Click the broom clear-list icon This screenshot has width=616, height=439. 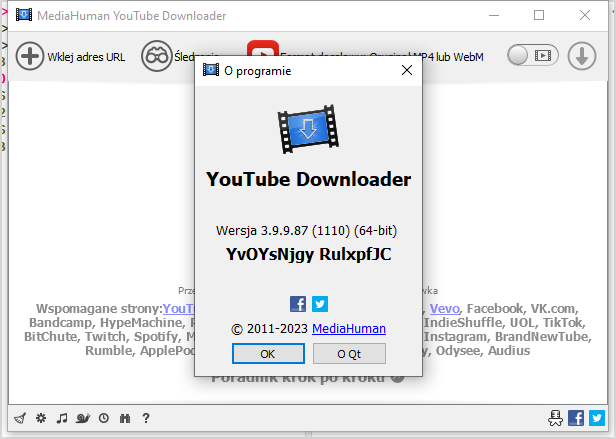(20, 418)
